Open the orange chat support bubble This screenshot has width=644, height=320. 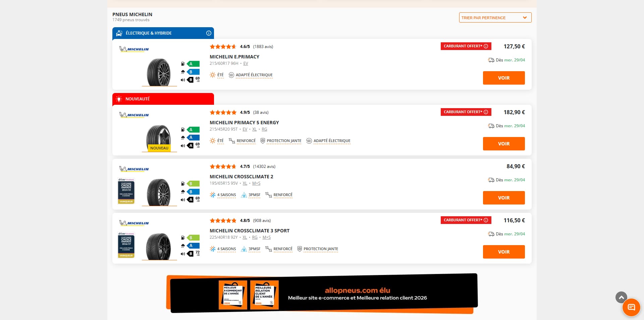[631, 307]
